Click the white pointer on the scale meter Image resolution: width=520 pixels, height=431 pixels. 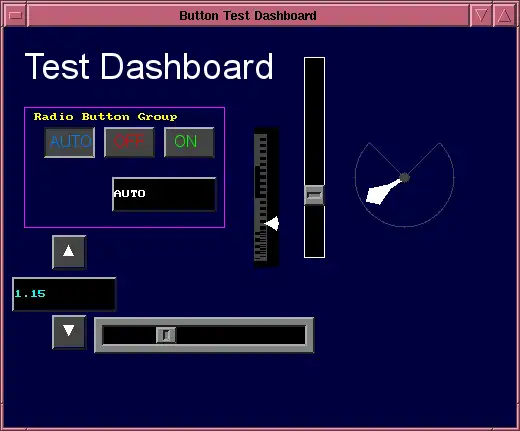(x=272, y=223)
